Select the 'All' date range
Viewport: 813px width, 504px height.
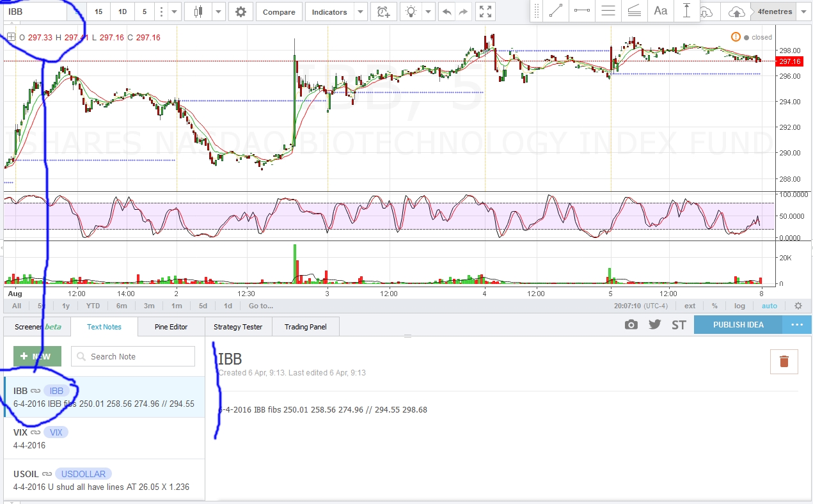pos(17,306)
